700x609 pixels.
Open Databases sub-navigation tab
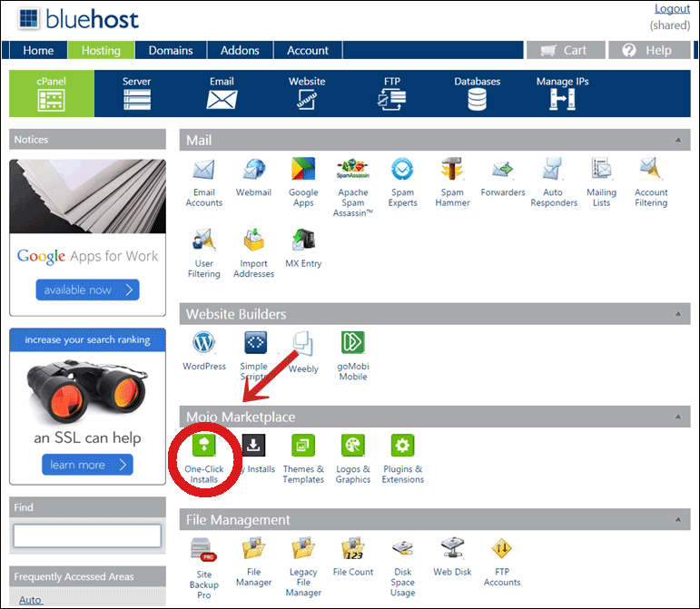click(x=478, y=93)
